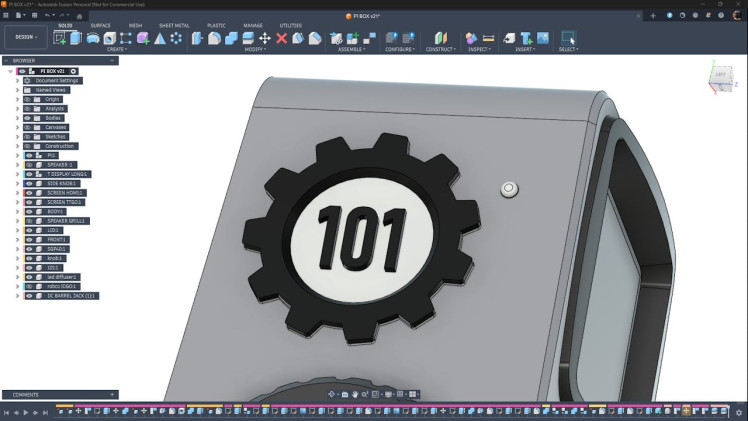Open the CONSTRUCT dropdown menu

pyautogui.click(x=441, y=49)
